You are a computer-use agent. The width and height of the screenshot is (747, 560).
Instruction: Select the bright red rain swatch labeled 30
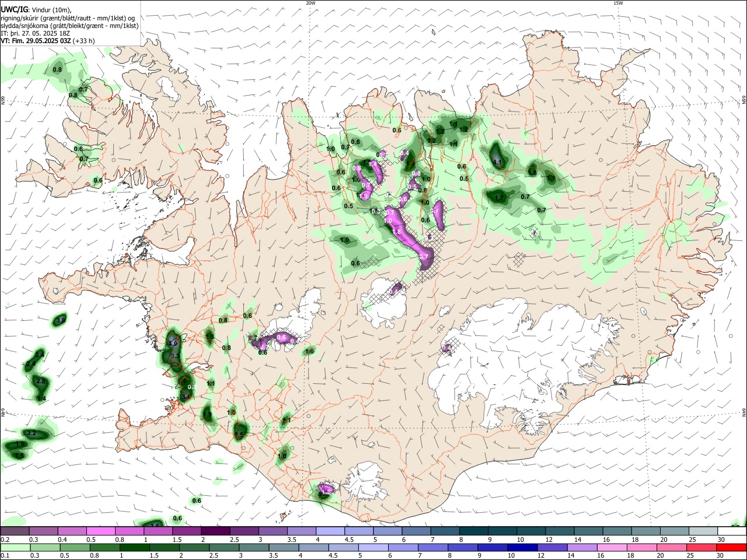pyautogui.click(x=732, y=547)
